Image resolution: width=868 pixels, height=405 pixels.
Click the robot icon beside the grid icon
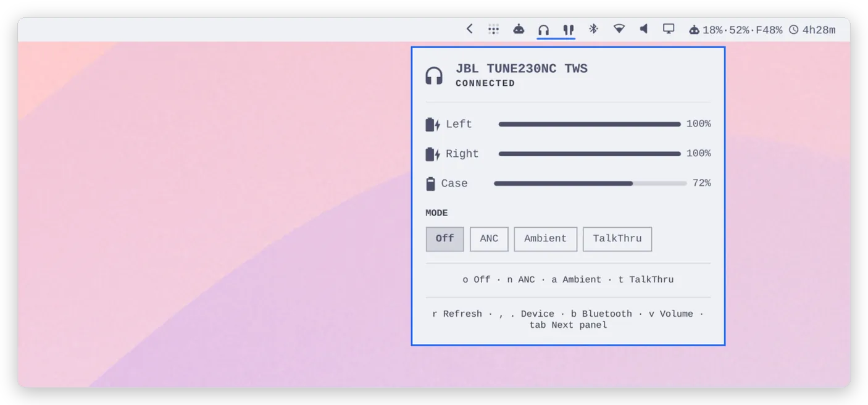pyautogui.click(x=519, y=29)
